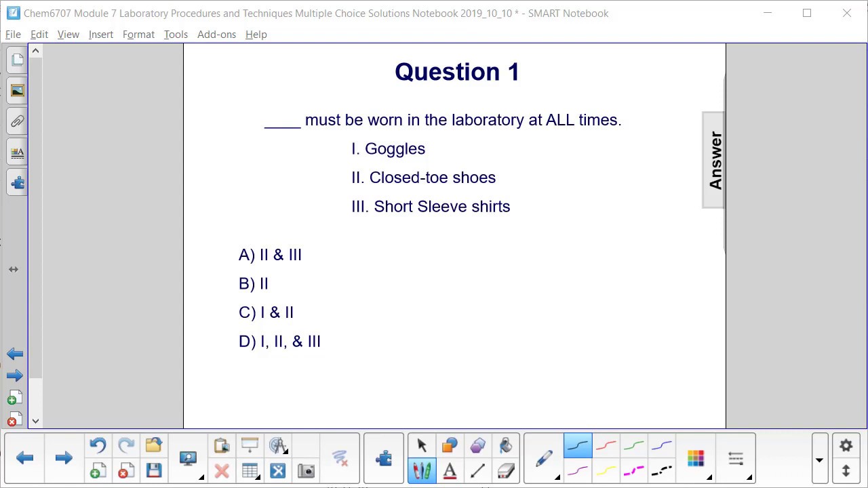Choose the Shapes tool
868x488 pixels.
449,445
